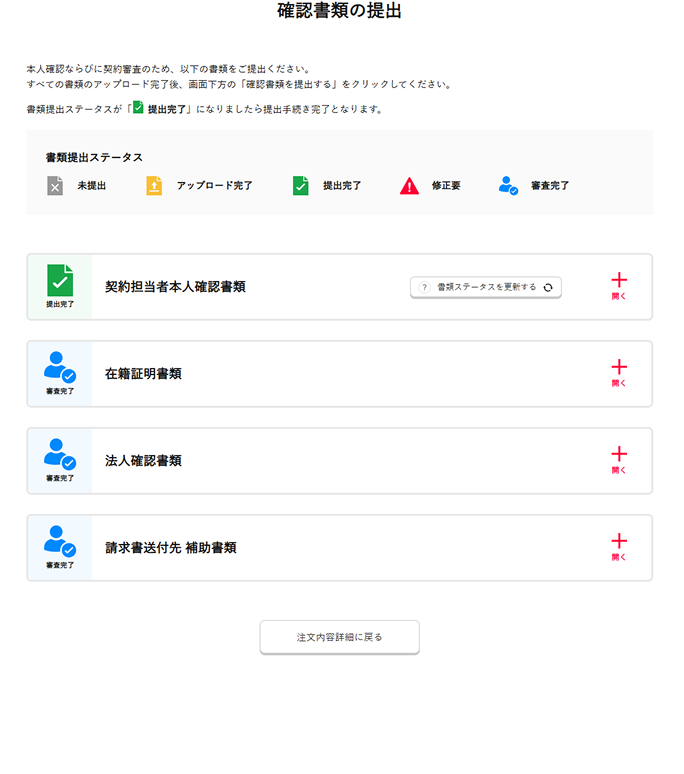Expand the 在籍証明書類 section with plus
This screenshot has width=684, height=774.
pos(619,368)
